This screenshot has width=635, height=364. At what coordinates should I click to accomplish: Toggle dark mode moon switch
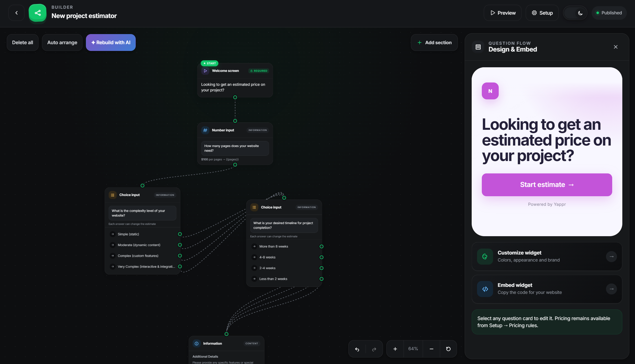coord(575,13)
